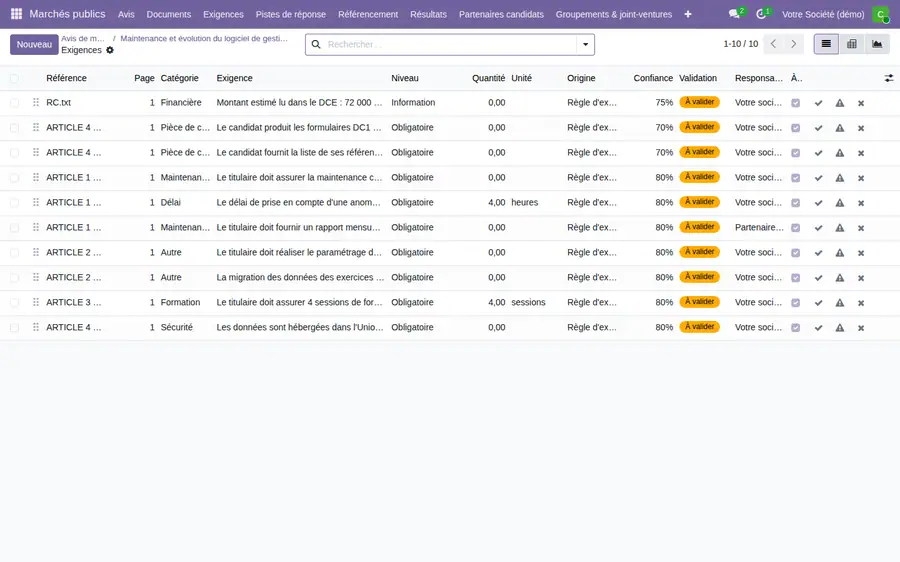The image size is (900, 562).
Task: Click the Nouveau button
Action: (x=34, y=44)
